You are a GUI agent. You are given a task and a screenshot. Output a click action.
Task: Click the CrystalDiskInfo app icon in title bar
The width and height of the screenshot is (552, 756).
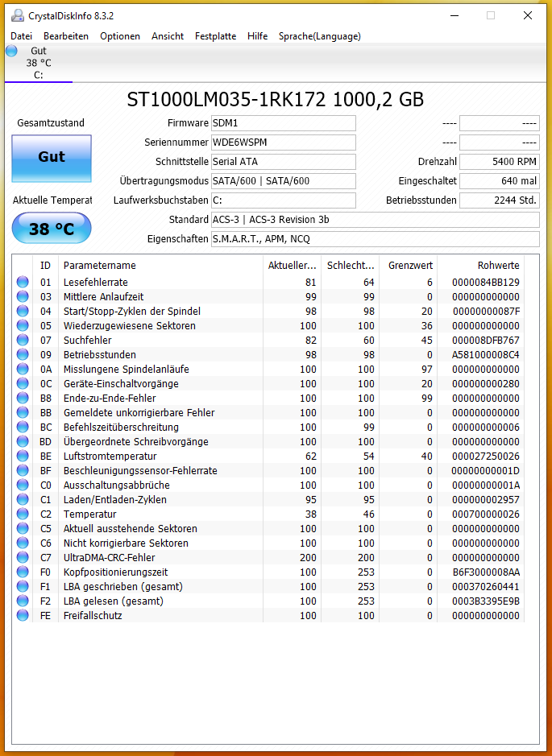pos(18,15)
